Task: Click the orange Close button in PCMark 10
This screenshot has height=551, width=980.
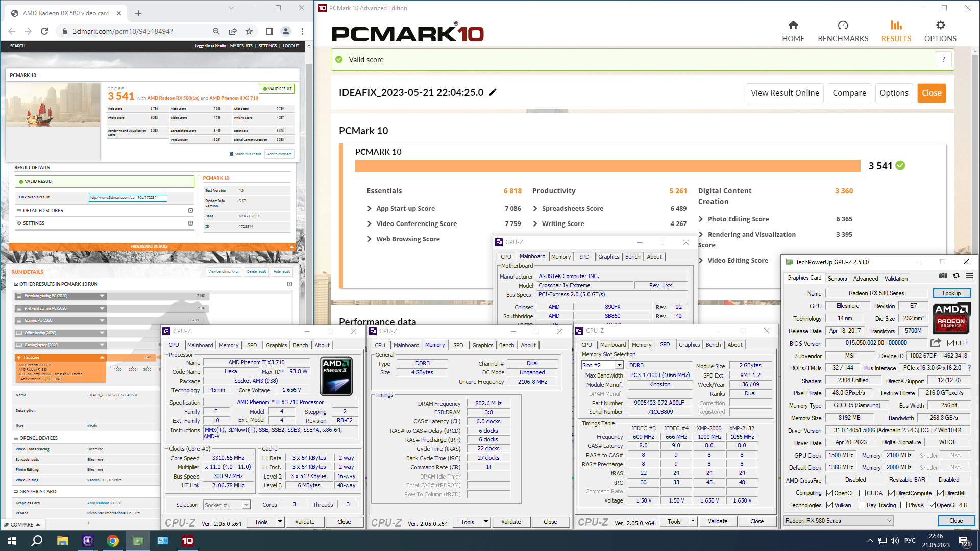Action: (932, 93)
